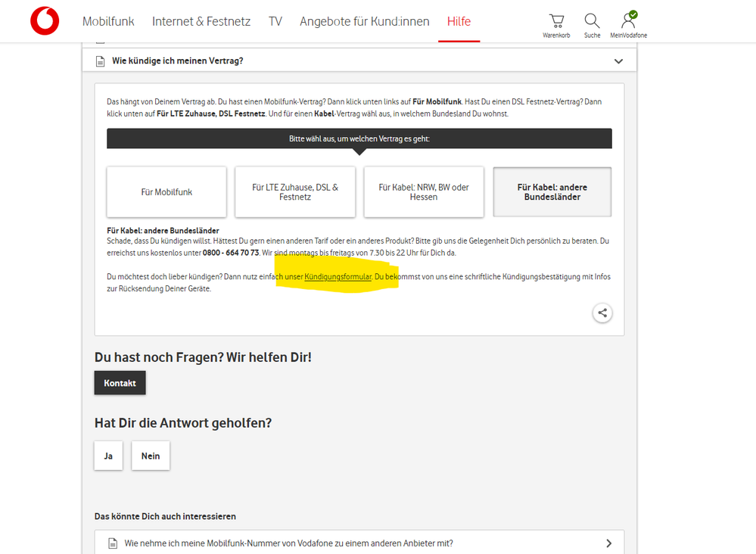Open the Internet & Festnetz menu
The height and width of the screenshot is (554, 756).
click(x=201, y=22)
